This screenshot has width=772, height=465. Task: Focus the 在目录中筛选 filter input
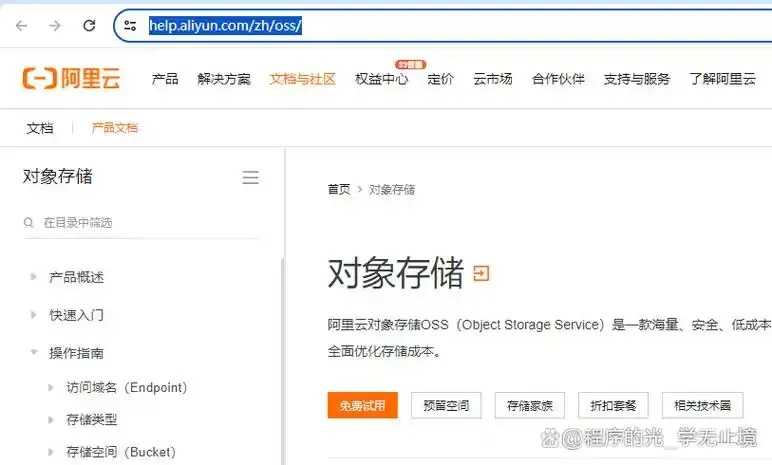tap(142, 223)
